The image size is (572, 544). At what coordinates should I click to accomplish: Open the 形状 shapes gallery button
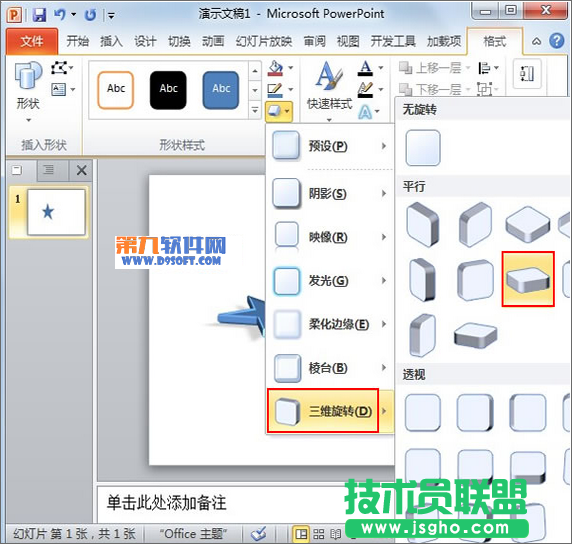point(28,91)
